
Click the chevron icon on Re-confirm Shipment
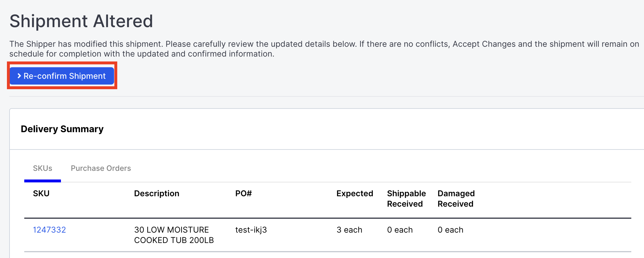pyautogui.click(x=19, y=76)
